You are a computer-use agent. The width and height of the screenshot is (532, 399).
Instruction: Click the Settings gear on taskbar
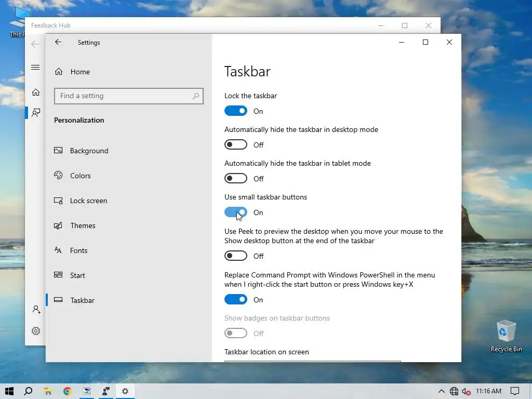point(125,391)
